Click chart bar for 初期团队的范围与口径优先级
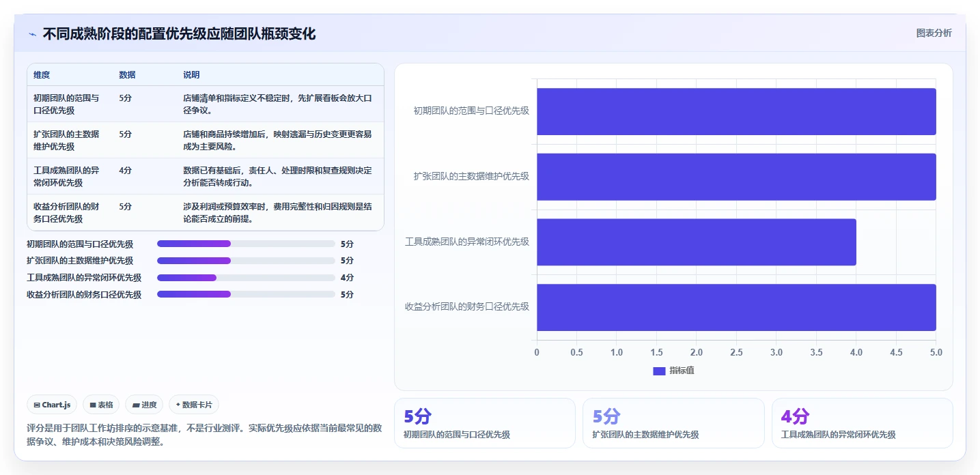 point(736,111)
